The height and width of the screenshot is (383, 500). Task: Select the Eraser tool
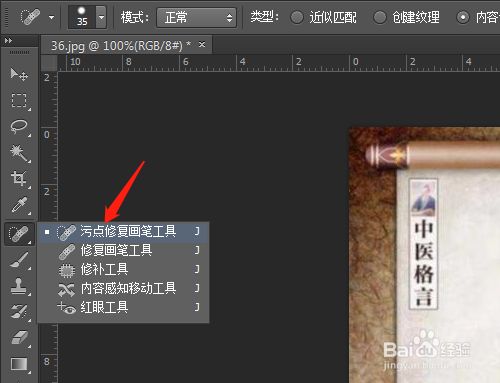(x=19, y=338)
